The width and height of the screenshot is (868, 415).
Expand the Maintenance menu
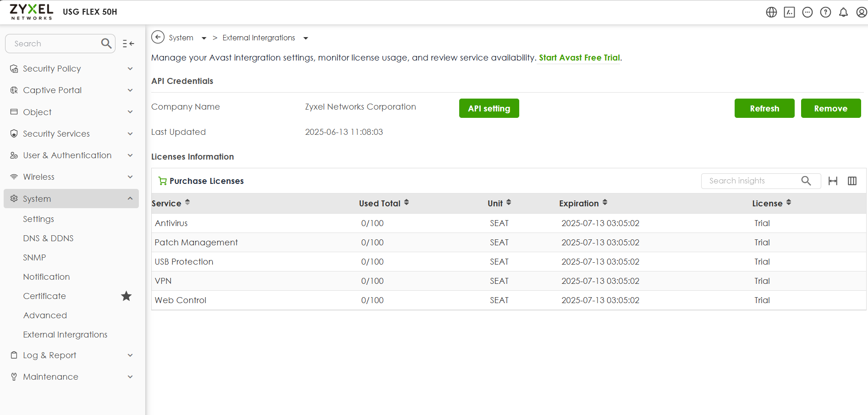(x=71, y=377)
